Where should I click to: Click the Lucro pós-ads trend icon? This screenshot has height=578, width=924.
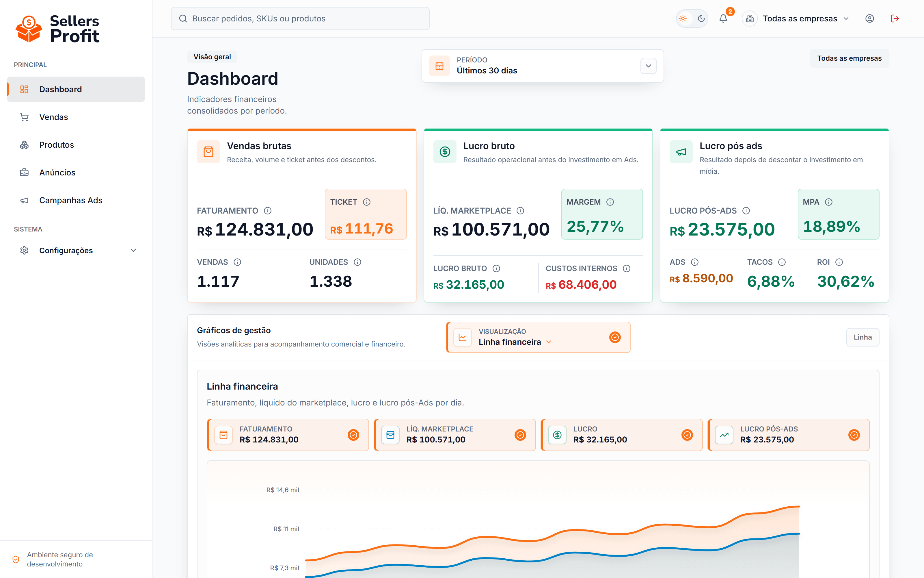[x=724, y=435]
